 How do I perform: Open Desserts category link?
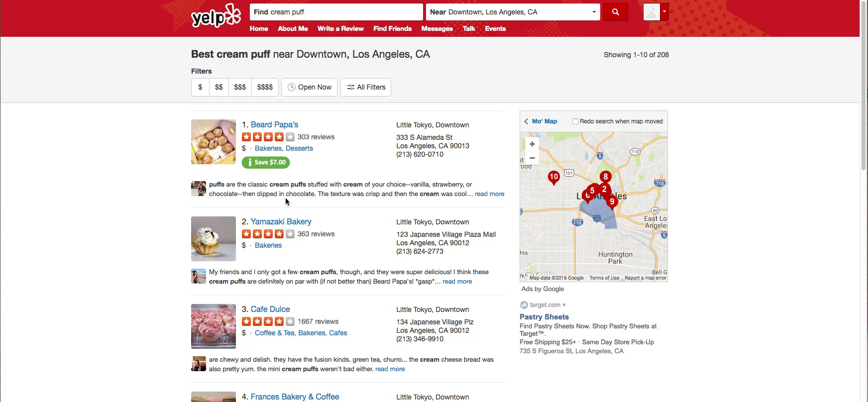[299, 148]
